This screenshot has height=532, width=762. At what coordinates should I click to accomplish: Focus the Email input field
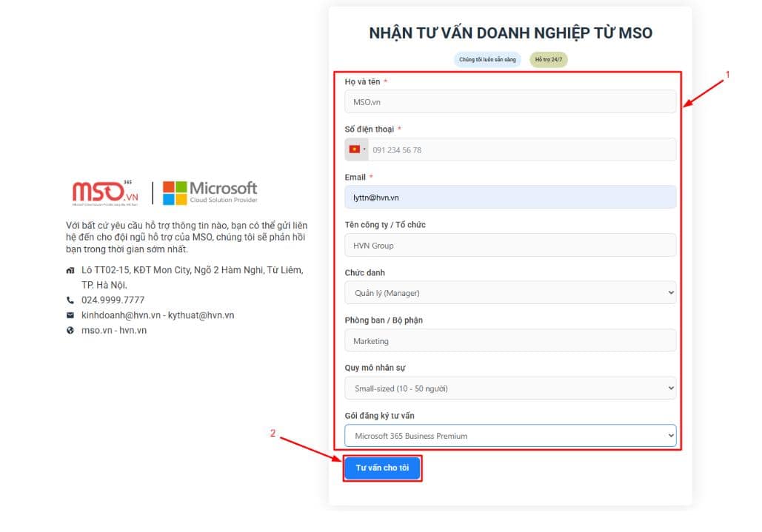(x=510, y=198)
